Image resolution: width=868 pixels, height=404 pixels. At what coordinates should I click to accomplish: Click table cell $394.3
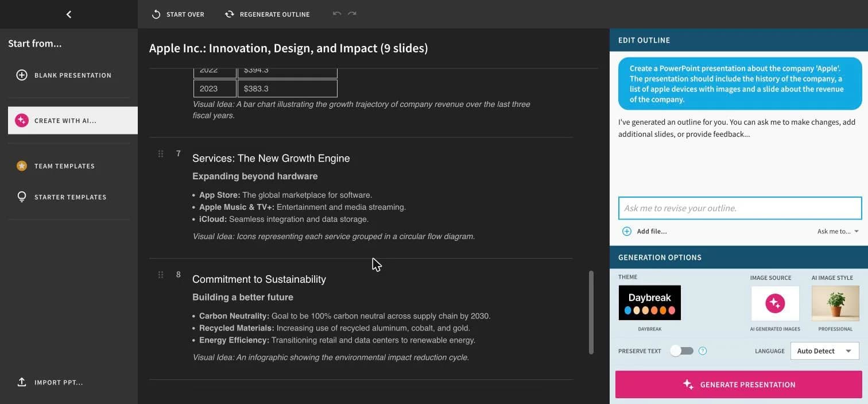tap(288, 72)
